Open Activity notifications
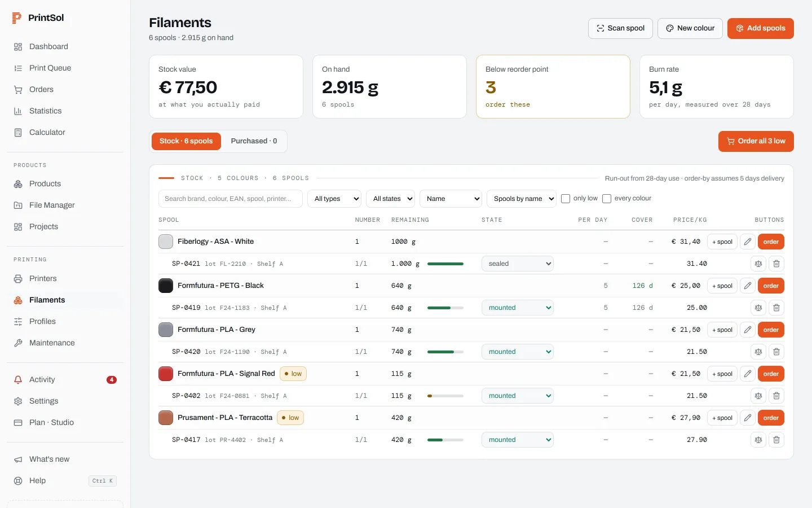Image resolution: width=812 pixels, height=508 pixels. tap(65, 380)
